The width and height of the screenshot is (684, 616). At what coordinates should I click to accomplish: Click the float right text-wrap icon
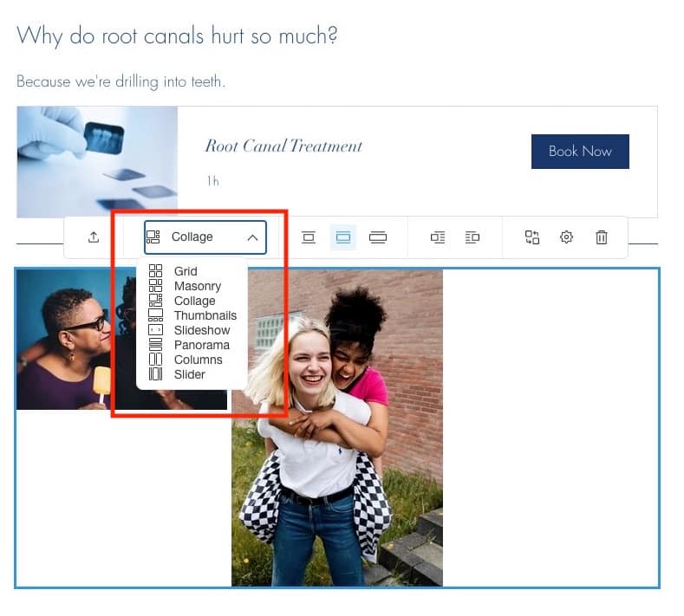(x=472, y=237)
